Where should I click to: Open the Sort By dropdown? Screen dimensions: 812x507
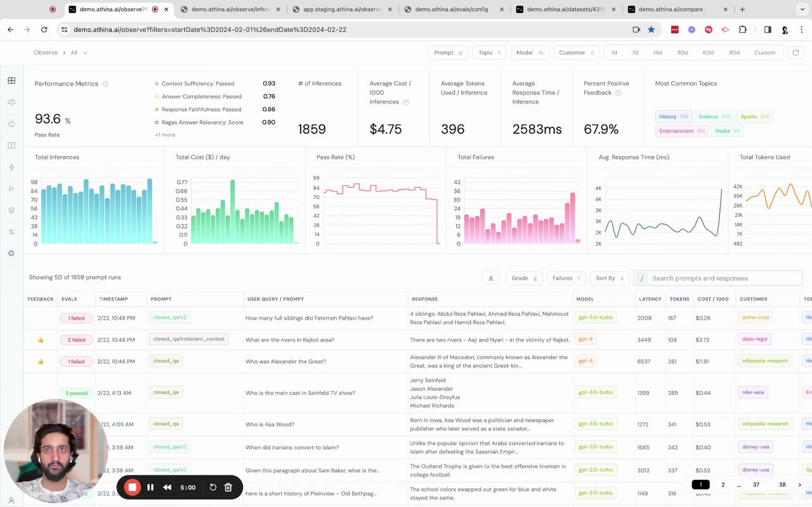click(609, 278)
